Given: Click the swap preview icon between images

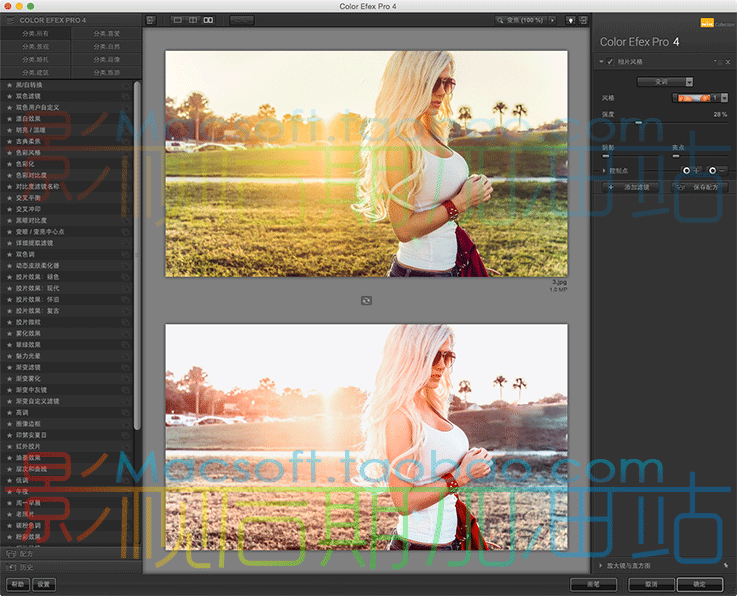Looking at the screenshot, I should (x=366, y=300).
